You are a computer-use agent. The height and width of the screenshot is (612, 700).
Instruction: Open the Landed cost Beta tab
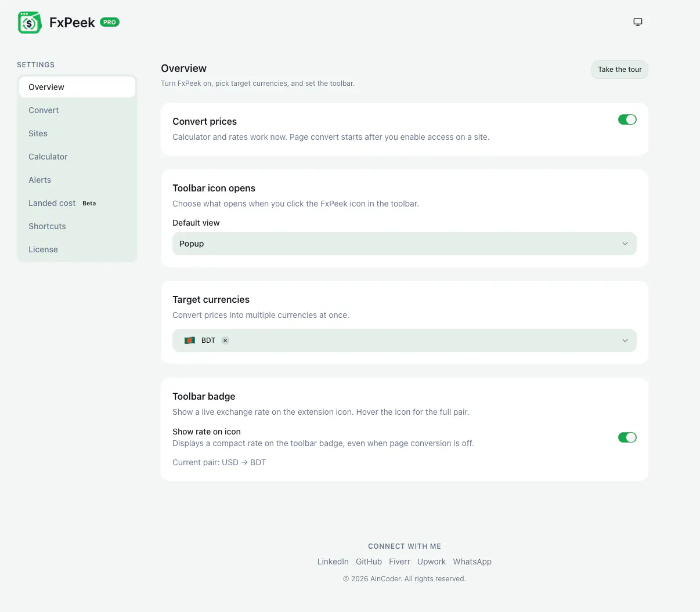point(77,203)
